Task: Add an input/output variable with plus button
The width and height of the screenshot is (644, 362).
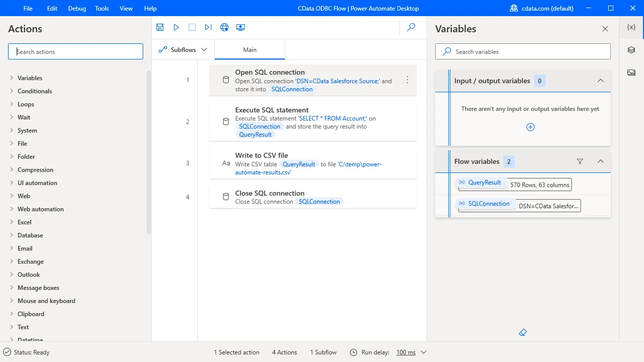Action: pos(530,127)
